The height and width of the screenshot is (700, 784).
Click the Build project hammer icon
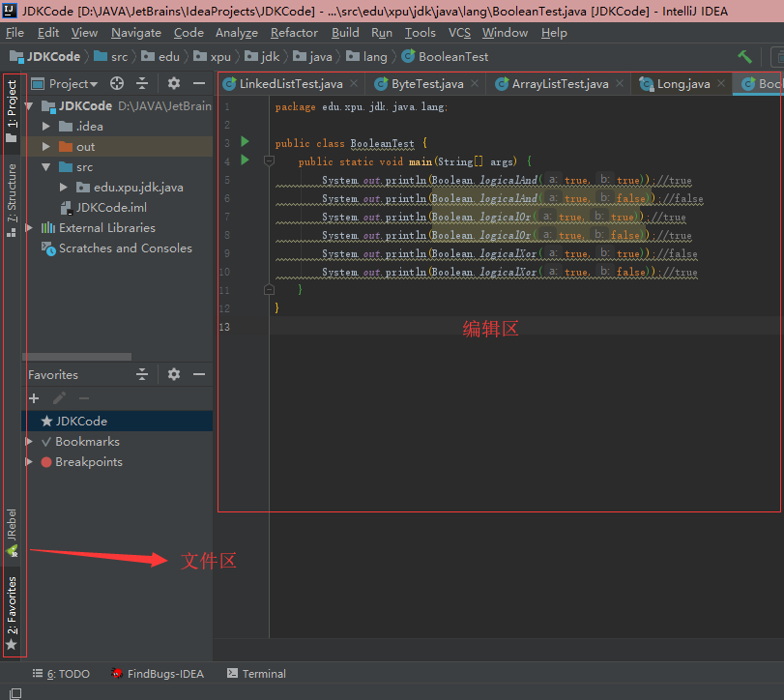(x=744, y=56)
